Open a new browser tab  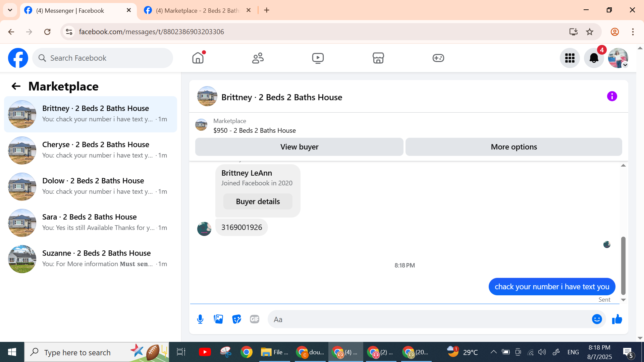pyautogui.click(x=267, y=10)
